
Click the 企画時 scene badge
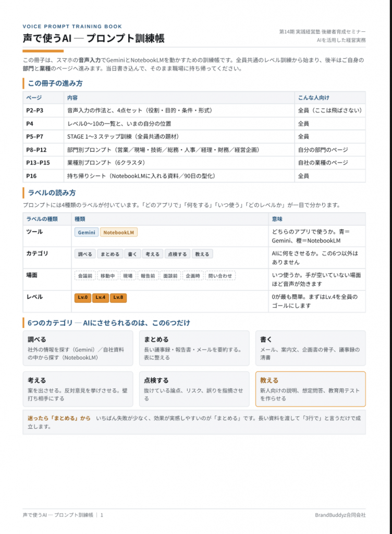pyautogui.click(x=192, y=276)
